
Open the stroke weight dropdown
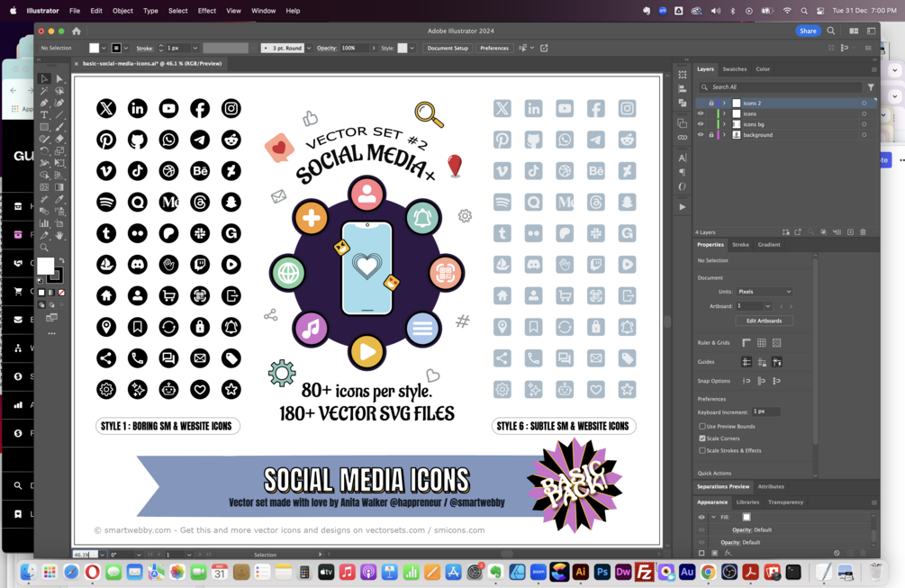pos(195,49)
